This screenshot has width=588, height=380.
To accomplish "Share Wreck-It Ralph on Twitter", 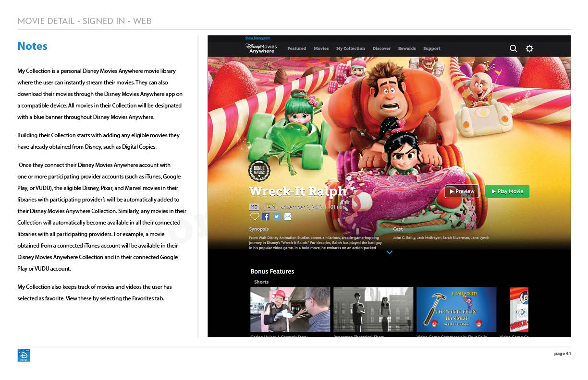I will (277, 217).
